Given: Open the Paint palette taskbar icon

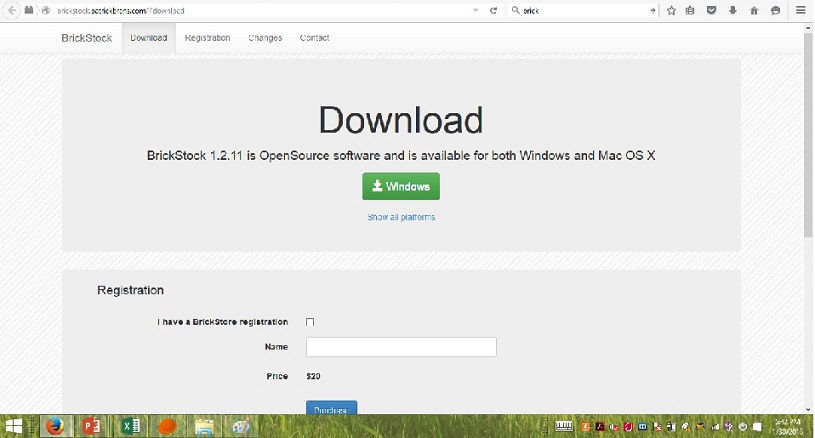Looking at the screenshot, I should click(241, 427).
